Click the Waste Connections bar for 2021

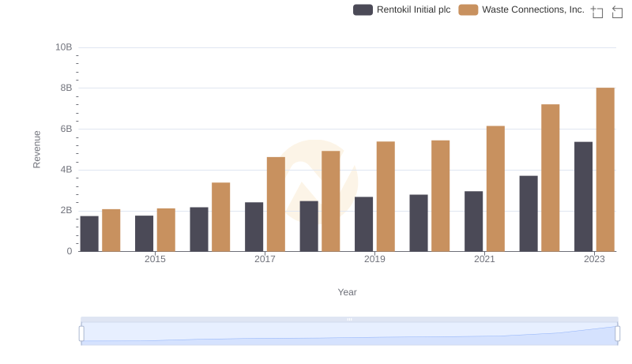click(x=496, y=189)
